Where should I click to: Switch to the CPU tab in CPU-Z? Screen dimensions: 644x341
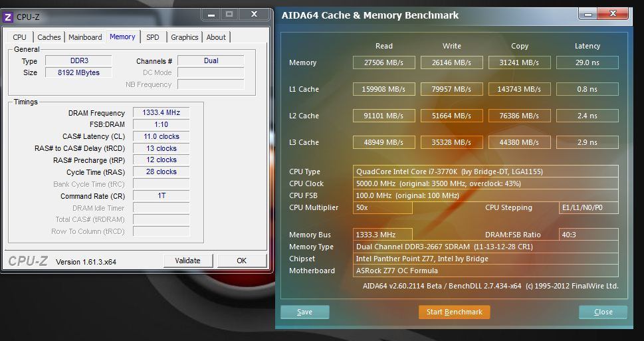(x=19, y=37)
